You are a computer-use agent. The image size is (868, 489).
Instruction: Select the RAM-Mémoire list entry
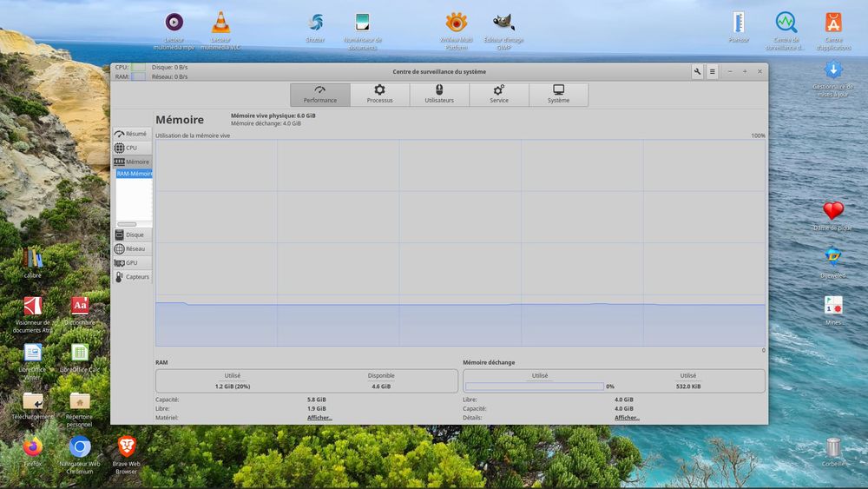[x=134, y=174]
